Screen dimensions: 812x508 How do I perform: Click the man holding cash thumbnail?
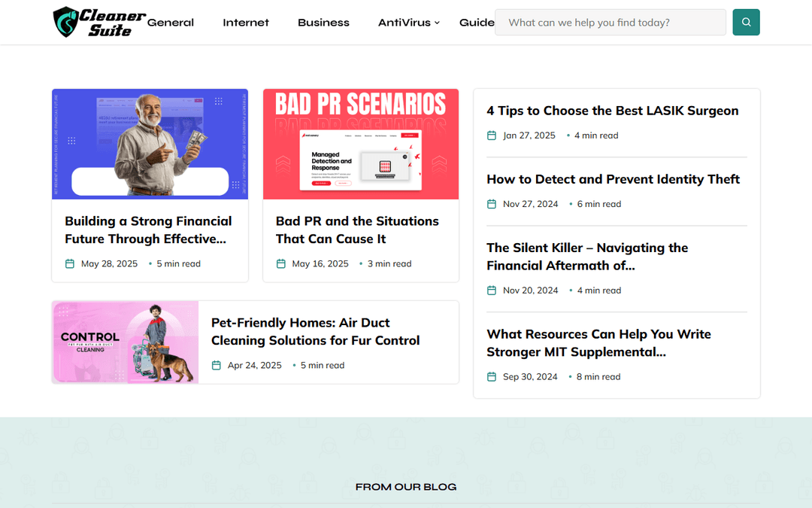point(150,144)
